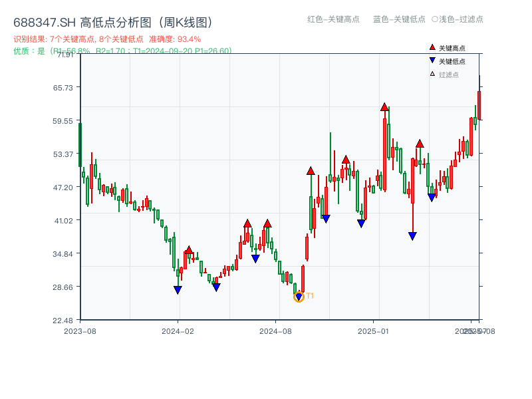Select the red key-high marker at the 62 peak
This screenshot has height=399, width=532.
click(384, 107)
